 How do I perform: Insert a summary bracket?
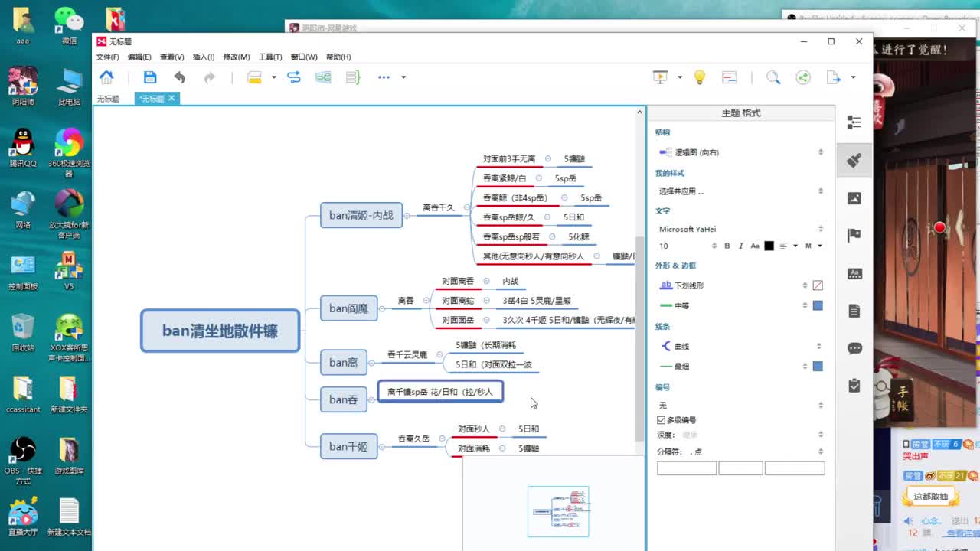(353, 77)
